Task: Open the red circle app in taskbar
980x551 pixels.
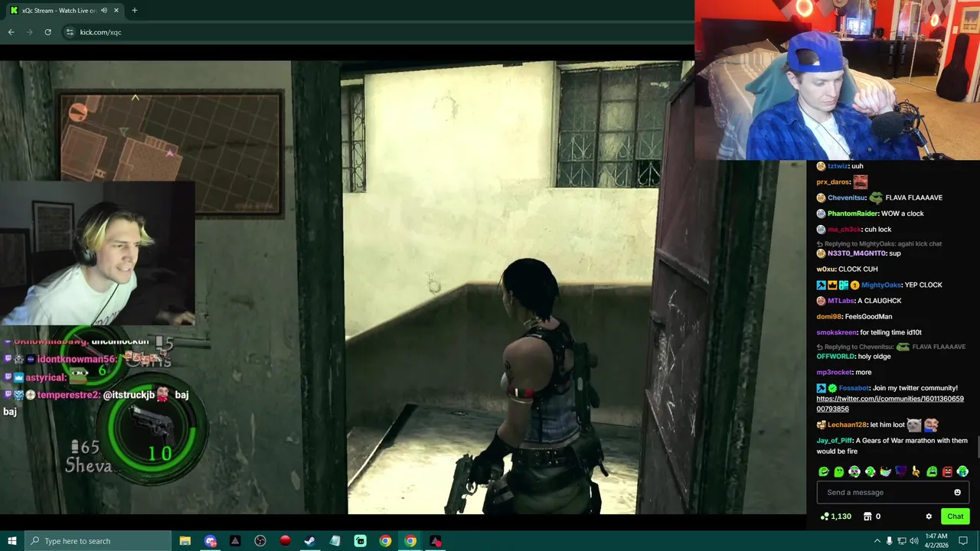Action: click(286, 541)
